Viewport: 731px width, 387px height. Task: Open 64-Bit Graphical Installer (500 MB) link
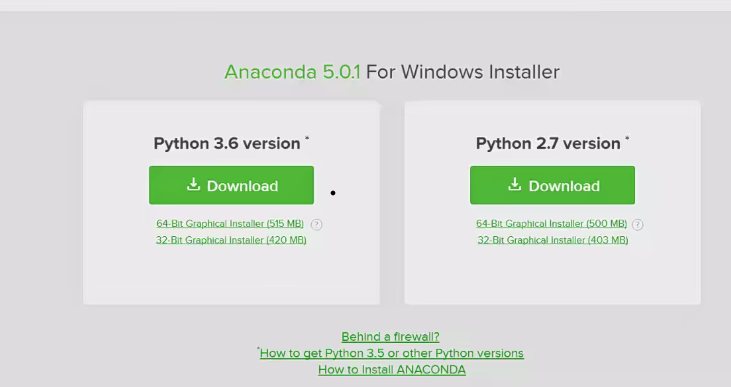552,224
